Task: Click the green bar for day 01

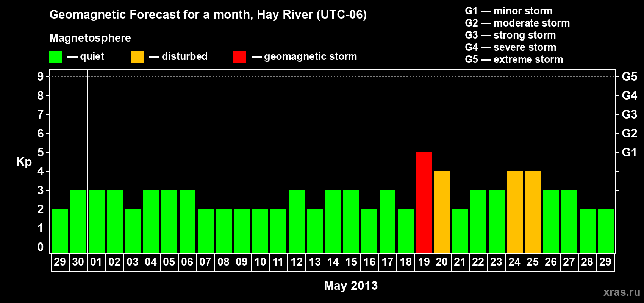Action: tap(97, 221)
